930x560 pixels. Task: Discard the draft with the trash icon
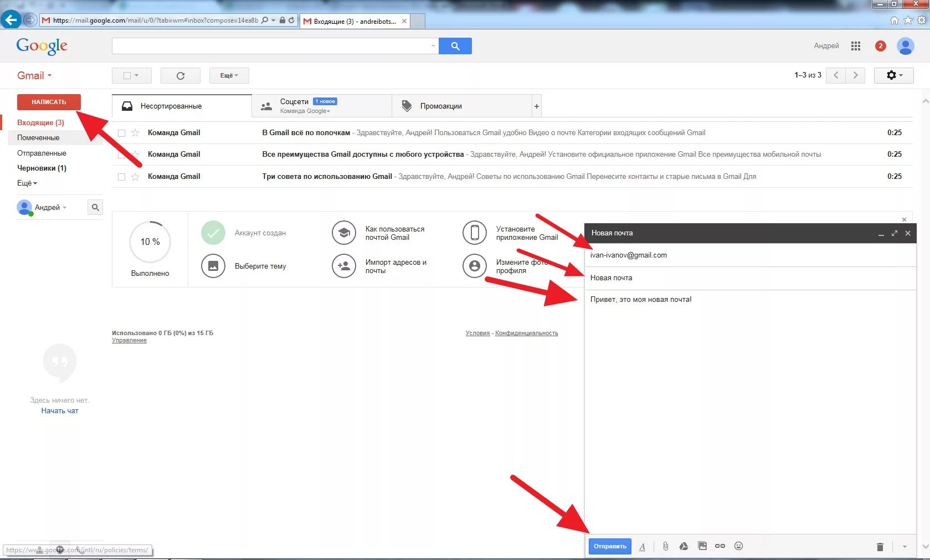[x=880, y=547]
